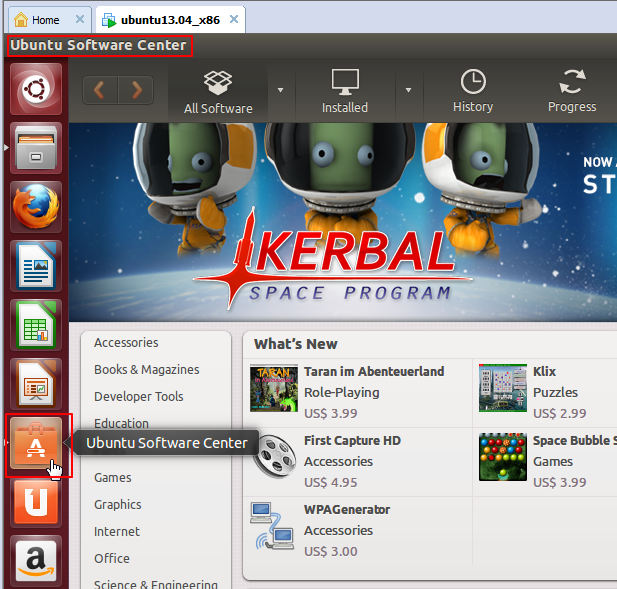
Task: Launch Firefox from the launcher
Action: (36, 207)
